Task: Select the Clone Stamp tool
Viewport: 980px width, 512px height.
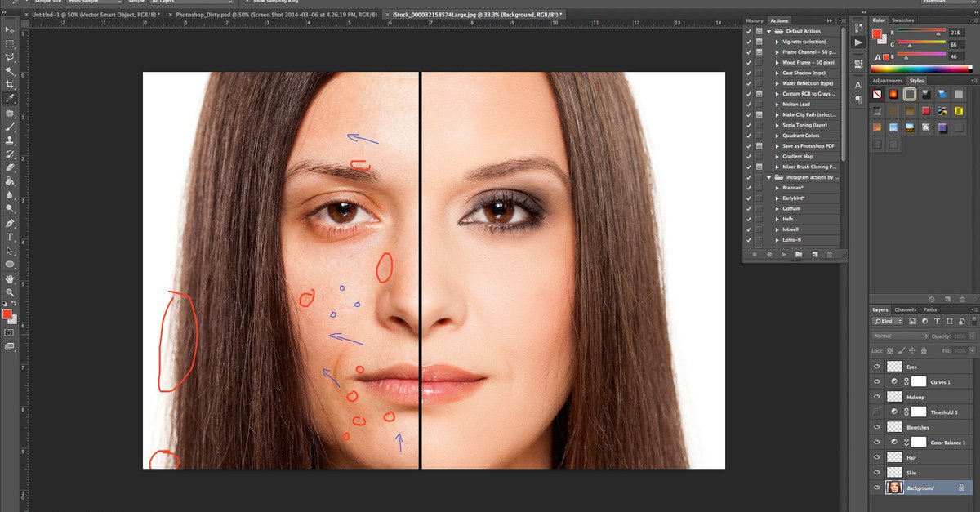Action: click(x=10, y=140)
